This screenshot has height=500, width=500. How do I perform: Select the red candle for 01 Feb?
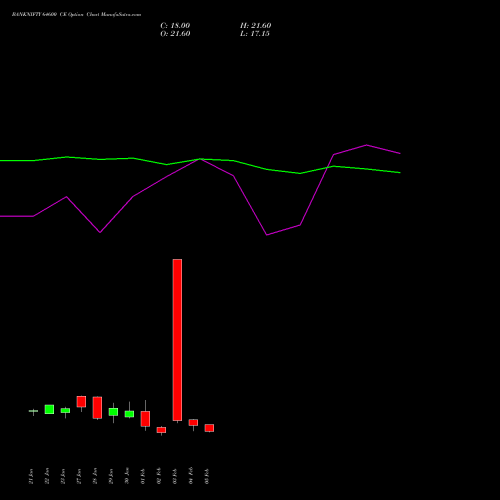pos(145,419)
